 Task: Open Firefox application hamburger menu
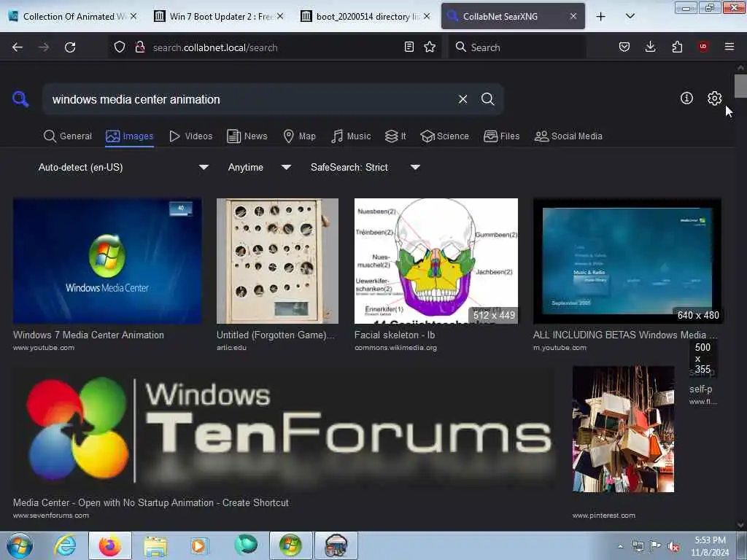[x=729, y=47]
